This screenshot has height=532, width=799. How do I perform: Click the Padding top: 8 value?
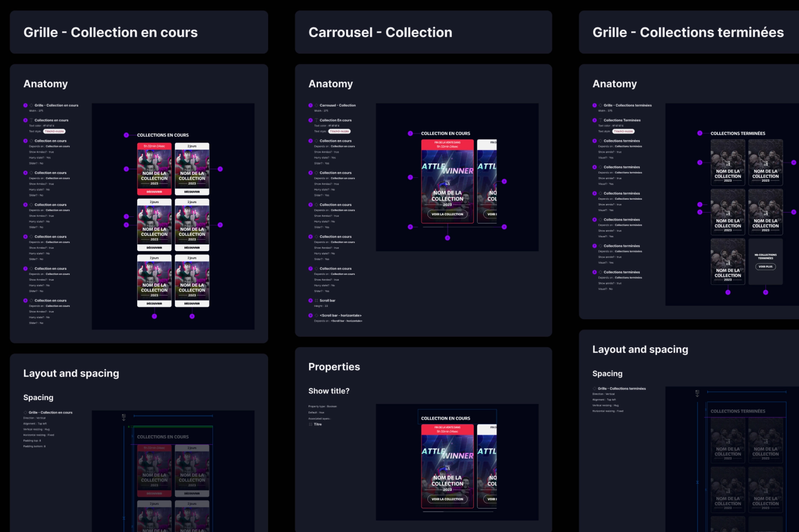32,441
